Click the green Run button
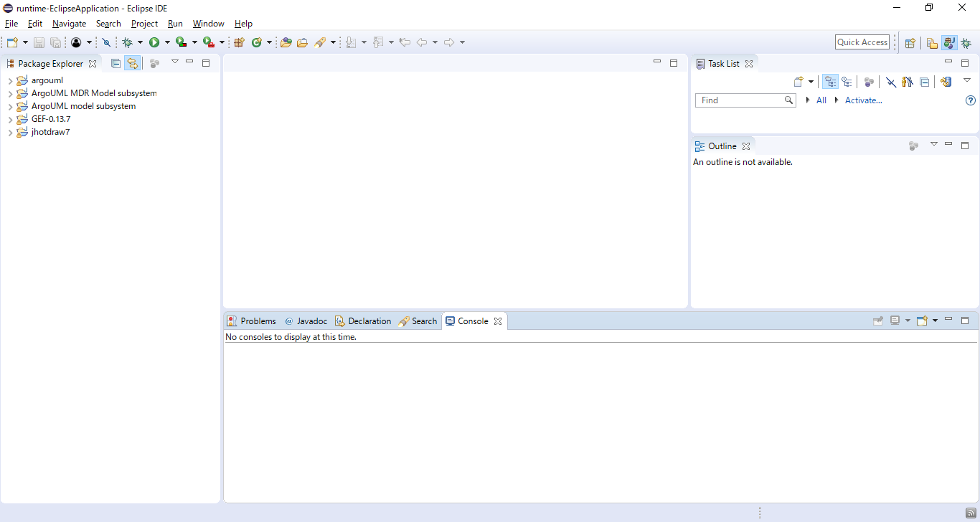The image size is (980, 522). (154, 42)
